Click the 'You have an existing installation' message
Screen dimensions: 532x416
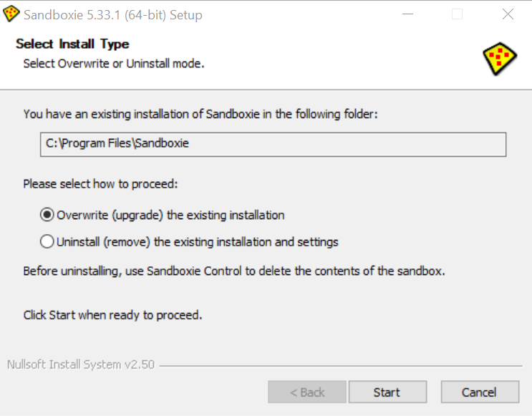[200, 114]
